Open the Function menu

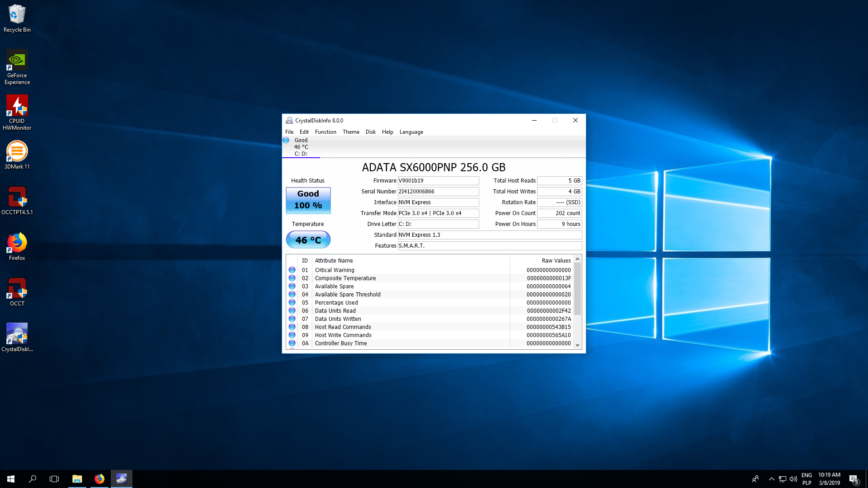click(x=325, y=132)
